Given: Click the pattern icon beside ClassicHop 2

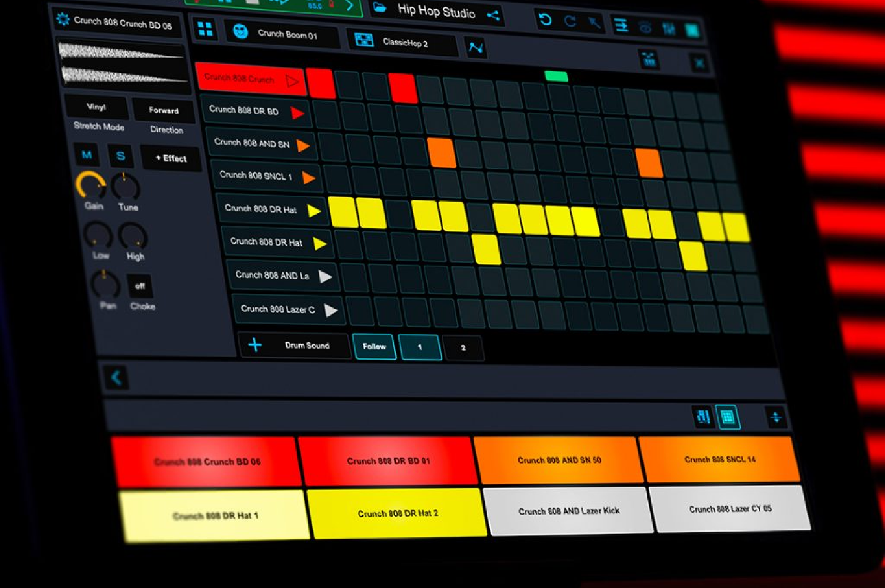Looking at the screenshot, I should (364, 40).
